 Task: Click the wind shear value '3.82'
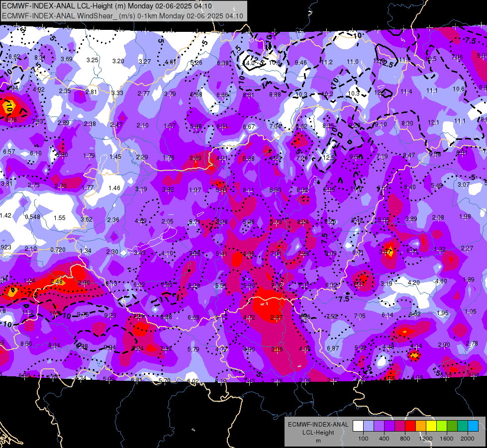pyautogui.click(x=168, y=189)
